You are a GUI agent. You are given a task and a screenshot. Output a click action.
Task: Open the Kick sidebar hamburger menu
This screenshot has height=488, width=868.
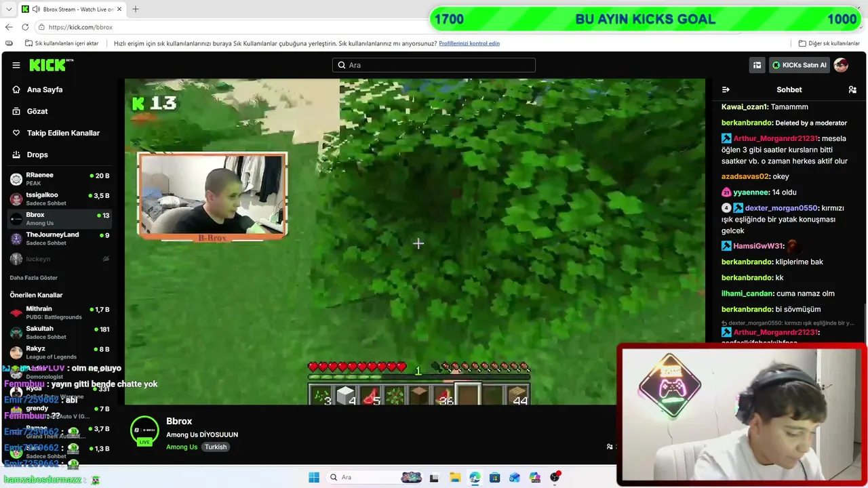tap(16, 65)
